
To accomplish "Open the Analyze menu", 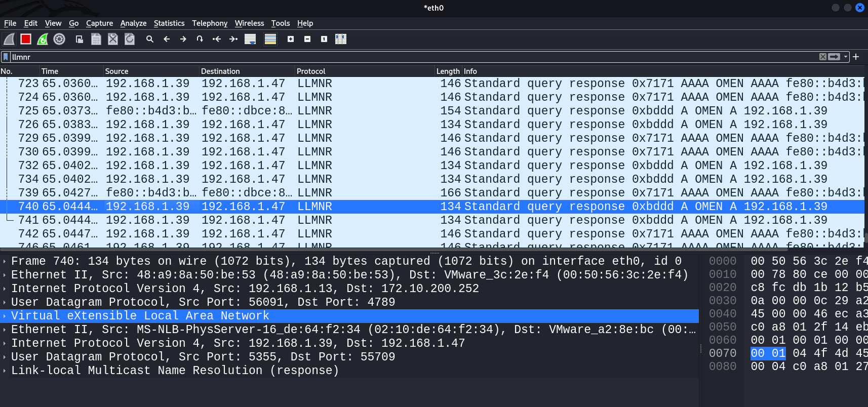I will (x=133, y=23).
